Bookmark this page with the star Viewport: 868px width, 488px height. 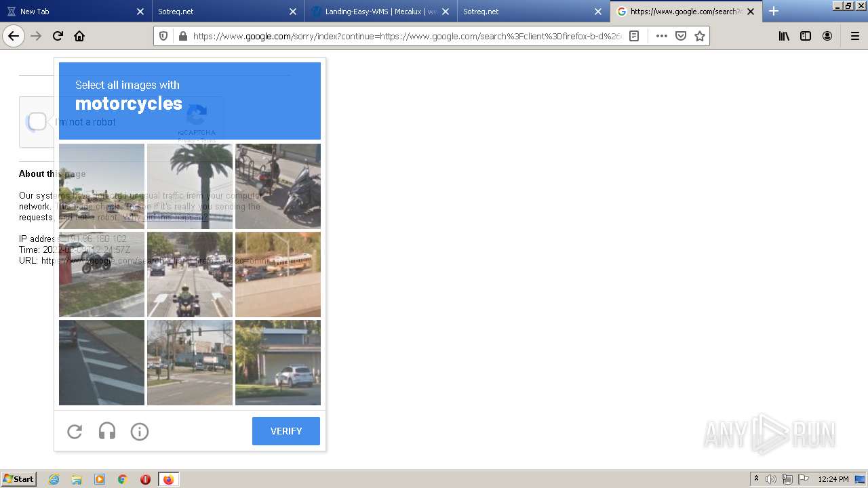tap(700, 36)
